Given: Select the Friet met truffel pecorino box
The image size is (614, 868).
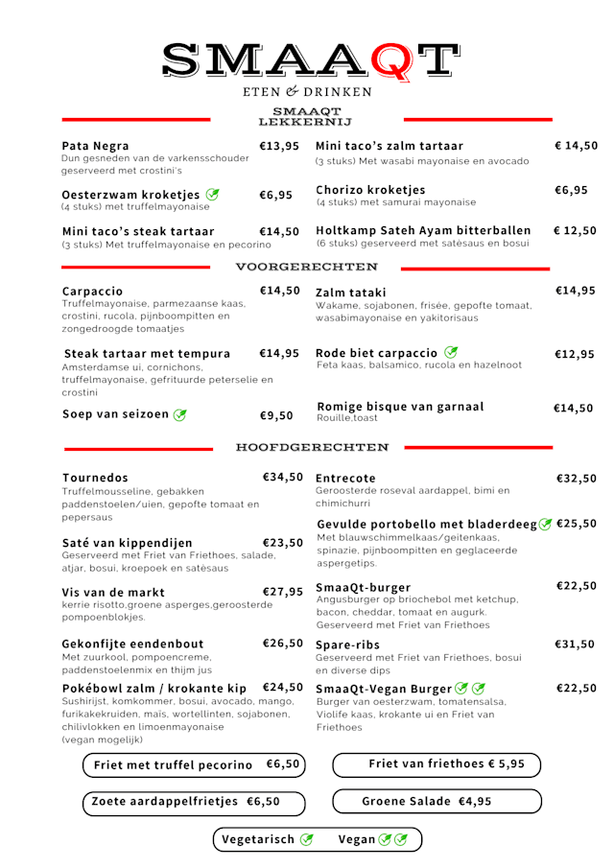Looking at the screenshot, I should (196, 765).
